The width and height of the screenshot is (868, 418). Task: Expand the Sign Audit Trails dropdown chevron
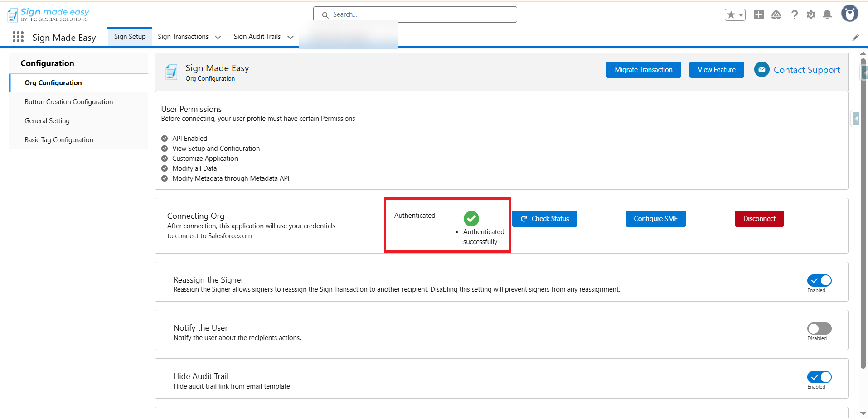pos(291,38)
